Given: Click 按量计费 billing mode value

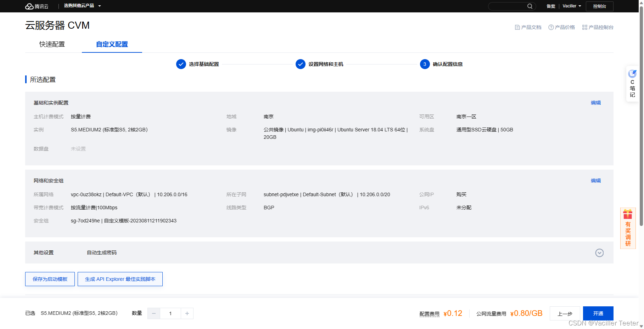Looking at the screenshot, I should click(81, 117).
